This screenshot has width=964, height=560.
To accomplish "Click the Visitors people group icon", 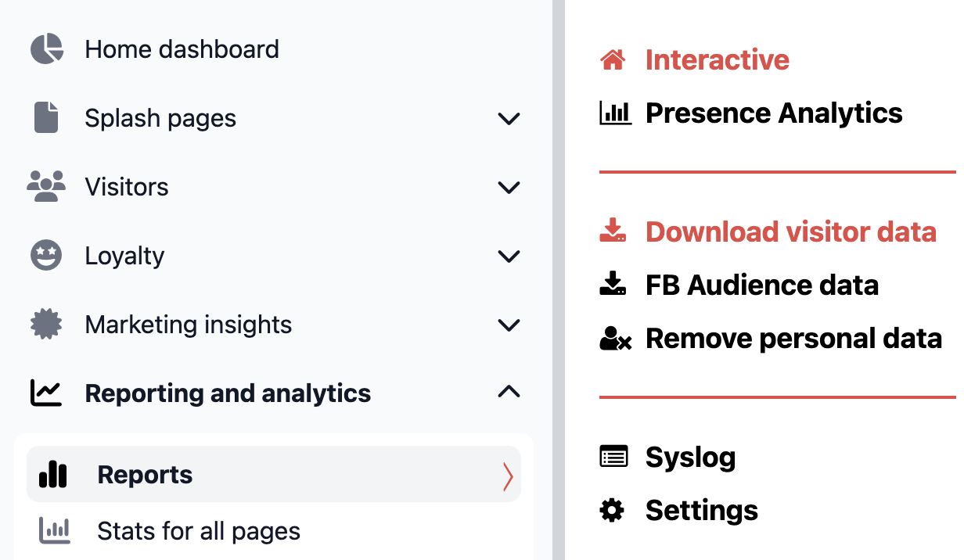I will pyautogui.click(x=46, y=187).
